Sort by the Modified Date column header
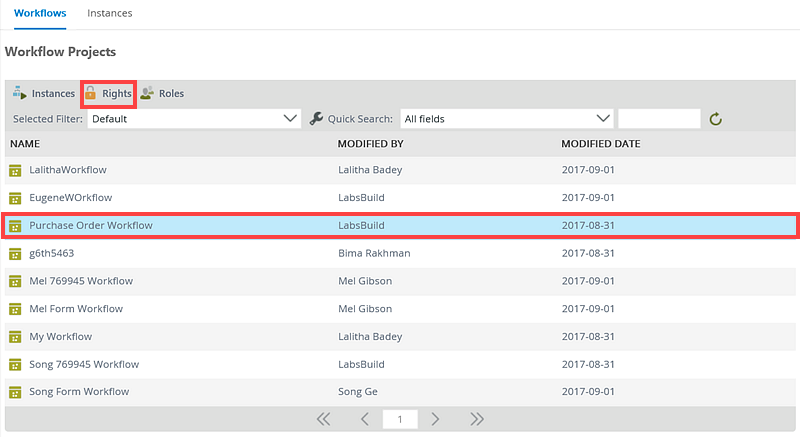The image size is (800, 437). tap(600, 144)
